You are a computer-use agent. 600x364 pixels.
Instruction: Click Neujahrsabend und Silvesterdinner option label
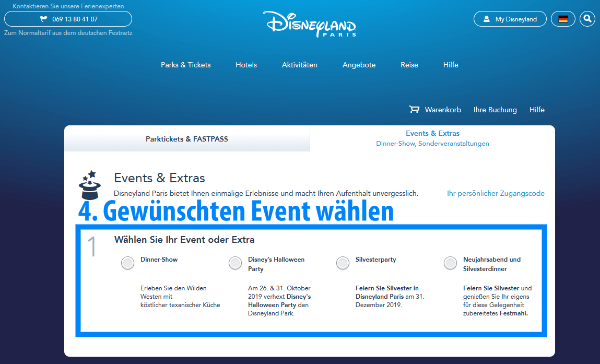click(x=492, y=264)
